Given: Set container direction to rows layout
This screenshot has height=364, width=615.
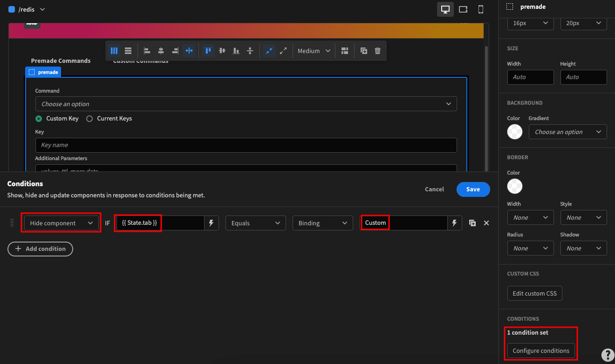Looking at the screenshot, I should [128, 51].
